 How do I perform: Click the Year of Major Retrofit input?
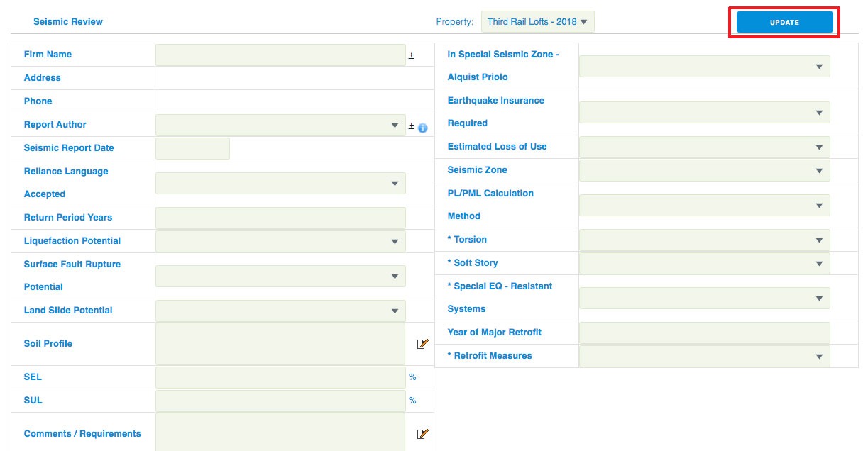click(x=705, y=333)
